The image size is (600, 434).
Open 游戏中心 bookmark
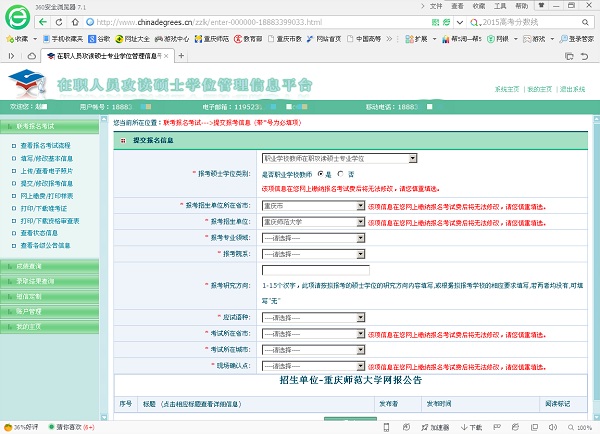172,39
